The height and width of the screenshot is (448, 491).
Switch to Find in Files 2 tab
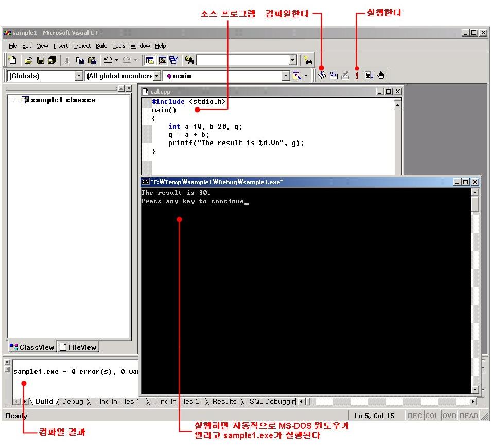point(177,401)
